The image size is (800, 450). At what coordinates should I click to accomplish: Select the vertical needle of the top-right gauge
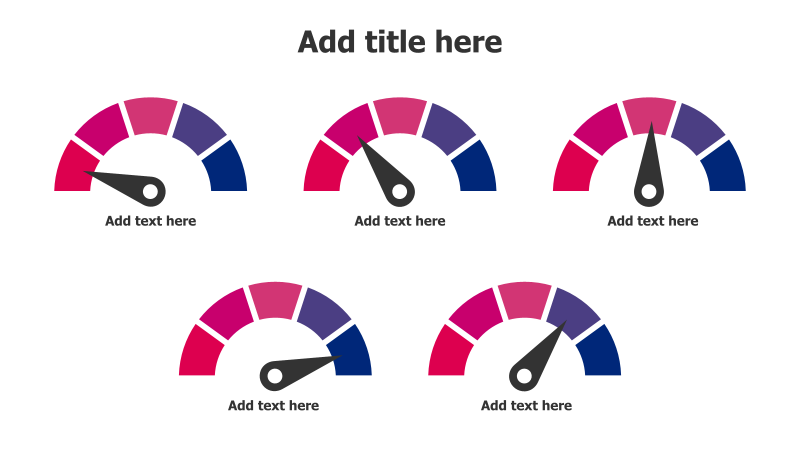[649, 164]
